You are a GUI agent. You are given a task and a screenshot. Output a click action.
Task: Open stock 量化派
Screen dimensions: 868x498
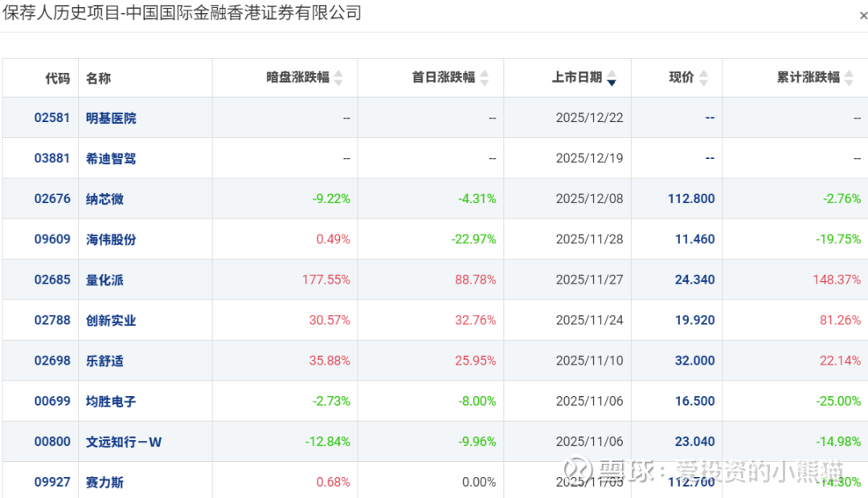tap(104, 280)
